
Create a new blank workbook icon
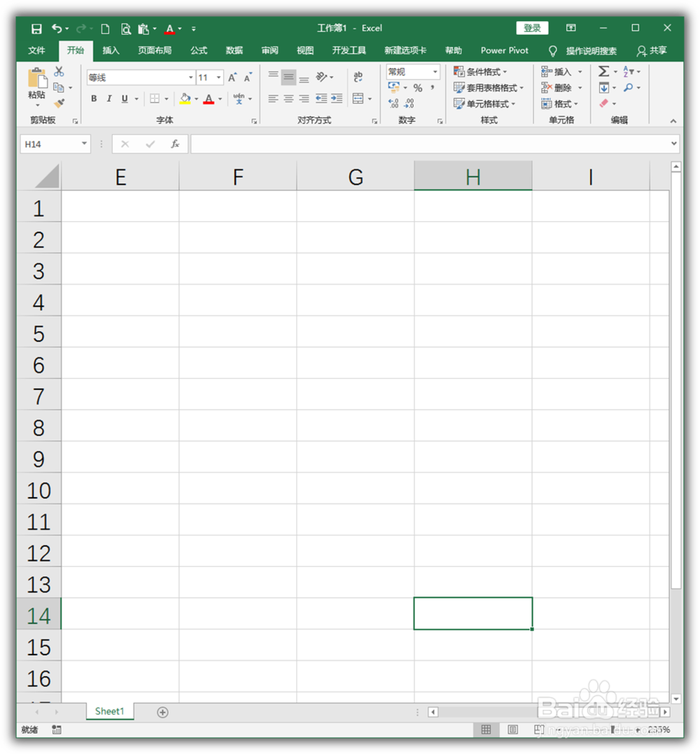pyautogui.click(x=105, y=29)
